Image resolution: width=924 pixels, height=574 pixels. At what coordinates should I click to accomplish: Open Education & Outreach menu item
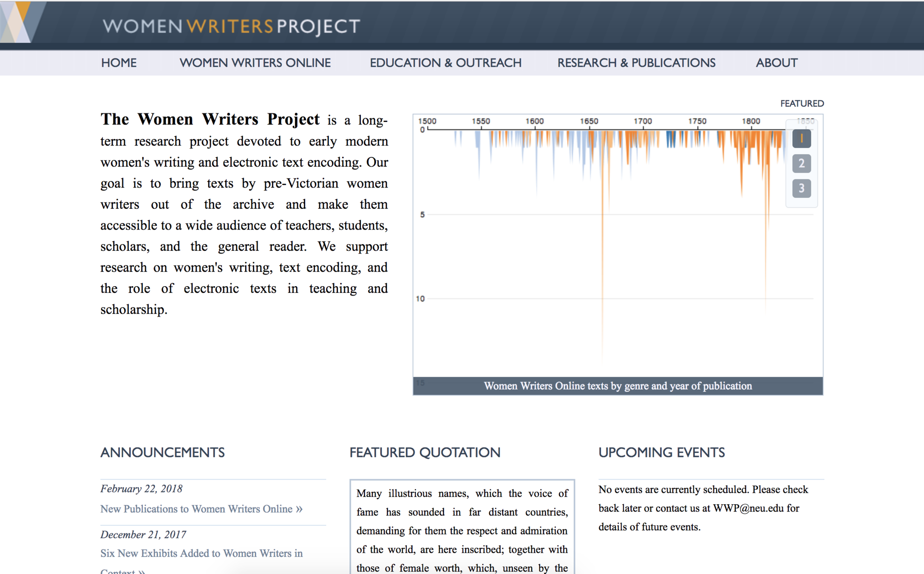pos(445,63)
